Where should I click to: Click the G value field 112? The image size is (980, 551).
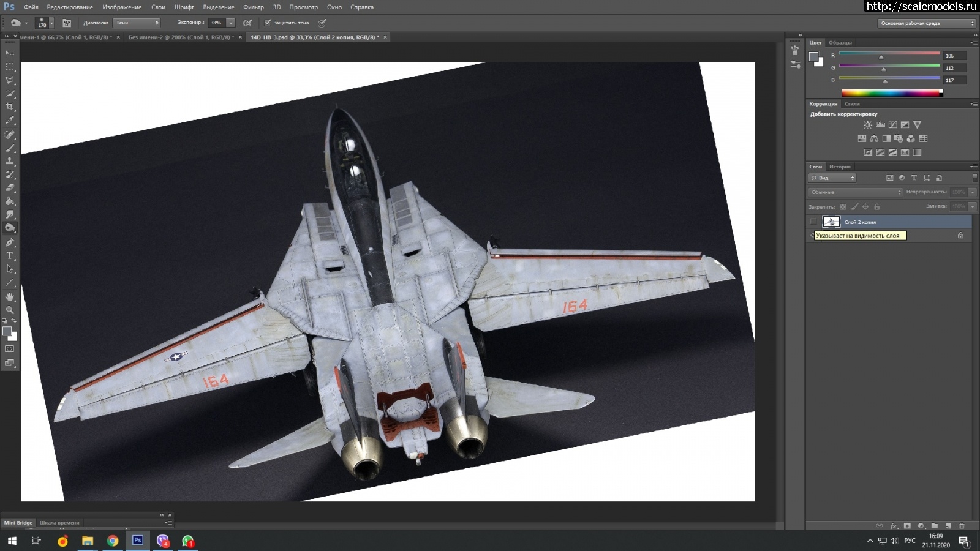pyautogui.click(x=955, y=68)
